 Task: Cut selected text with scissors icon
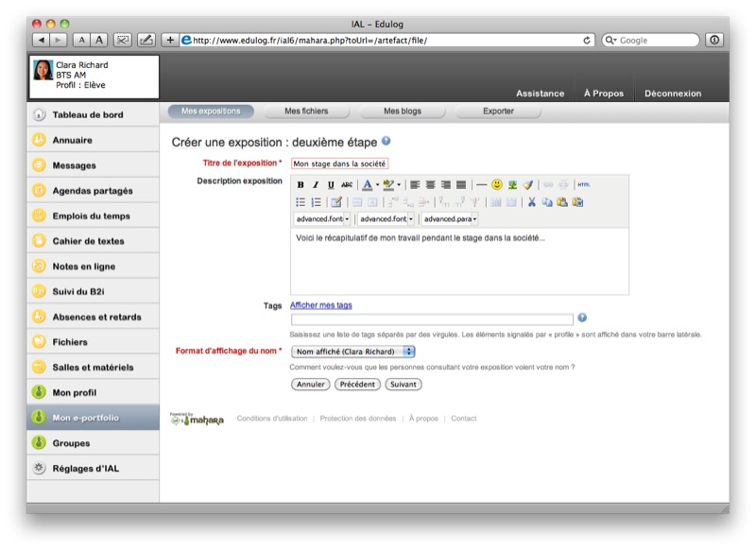click(x=532, y=202)
